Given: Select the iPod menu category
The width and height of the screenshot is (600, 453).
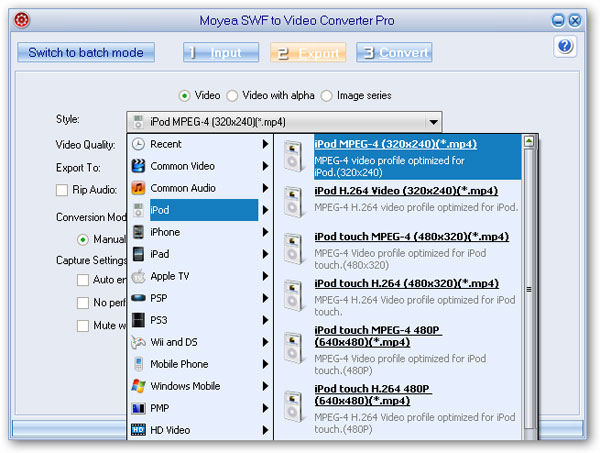Looking at the screenshot, I should [x=200, y=210].
